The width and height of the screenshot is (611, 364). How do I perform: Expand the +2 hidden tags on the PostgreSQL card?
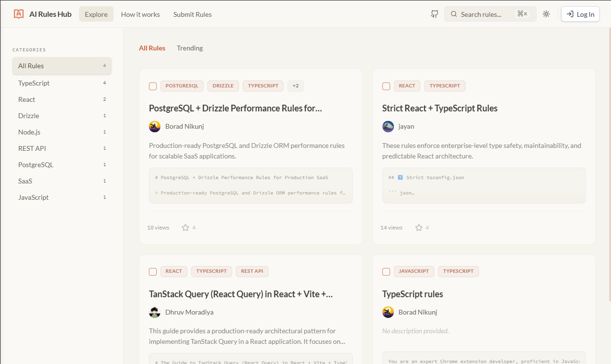click(x=295, y=85)
